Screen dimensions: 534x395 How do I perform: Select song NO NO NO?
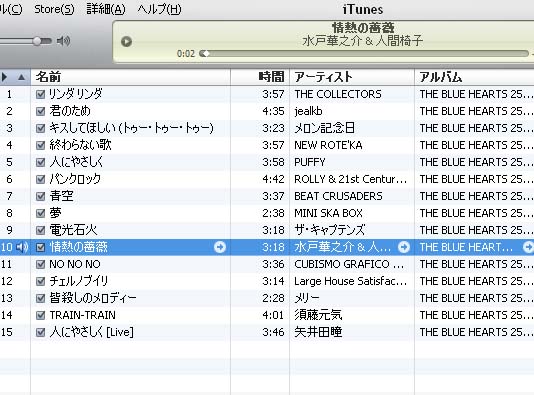[x=75, y=264]
